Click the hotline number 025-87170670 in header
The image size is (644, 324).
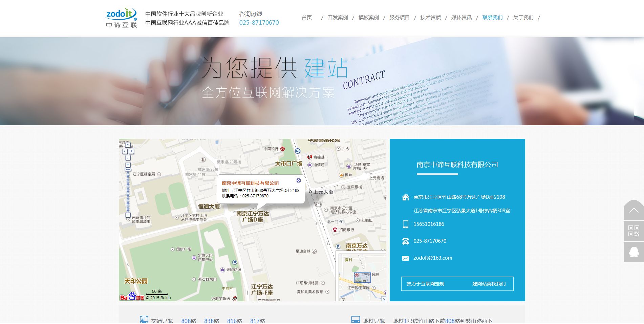click(259, 23)
